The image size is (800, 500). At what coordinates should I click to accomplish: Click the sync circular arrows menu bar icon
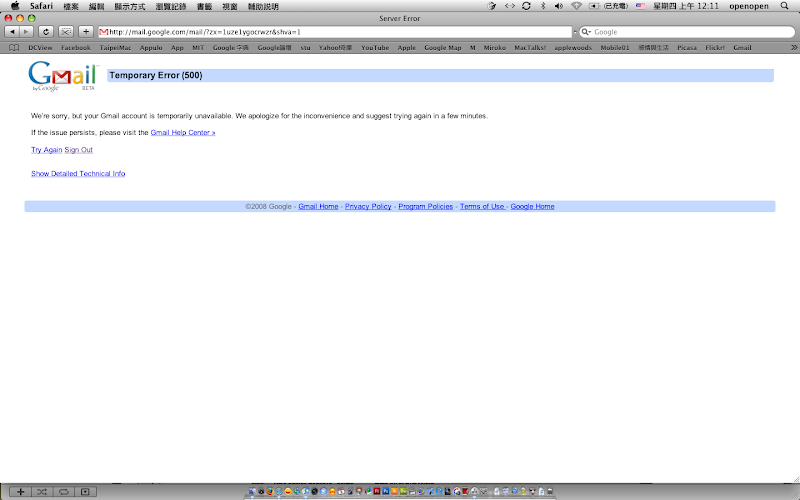[526, 6]
